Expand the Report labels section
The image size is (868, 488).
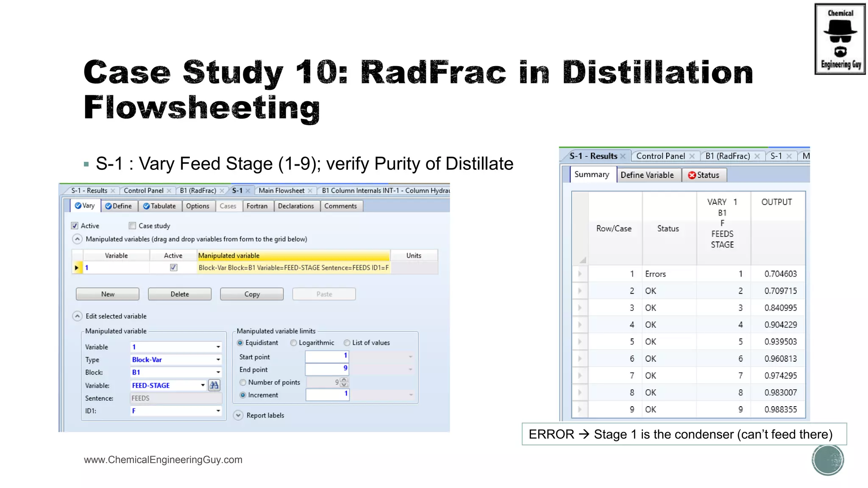tap(238, 416)
